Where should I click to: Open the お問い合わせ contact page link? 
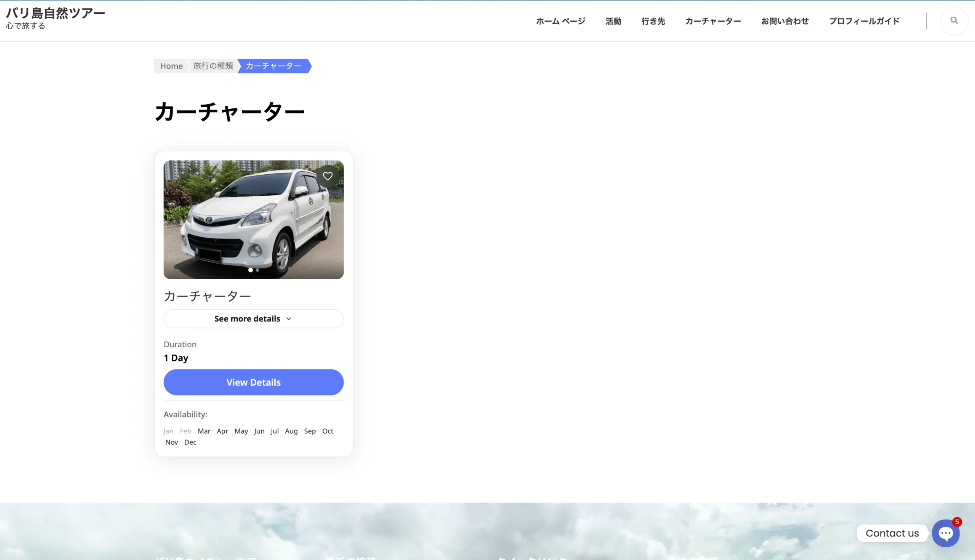(x=785, y=21)
